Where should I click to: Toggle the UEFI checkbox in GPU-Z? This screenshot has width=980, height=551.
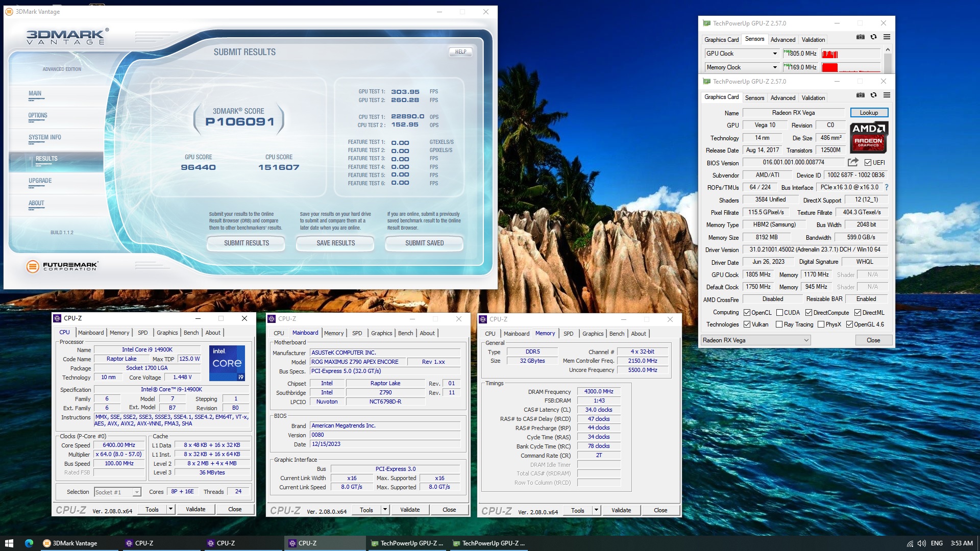pyautogui.click(x=868, y=163)
